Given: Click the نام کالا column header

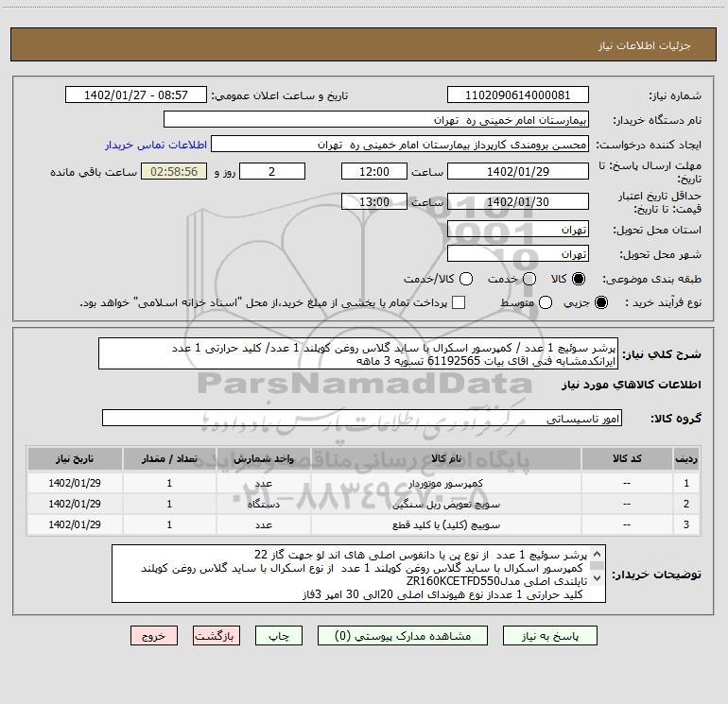Looking at the screenshot, I should (x=445, y=458).
